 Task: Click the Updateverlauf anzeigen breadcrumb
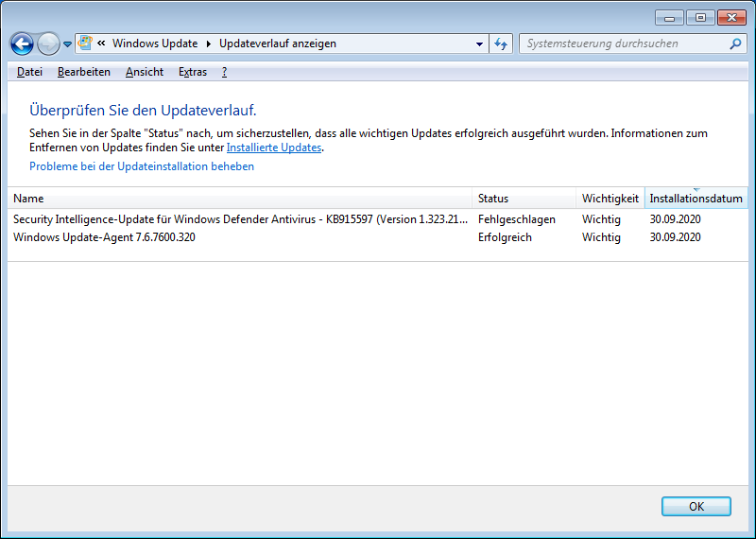(x=278, y=43)
